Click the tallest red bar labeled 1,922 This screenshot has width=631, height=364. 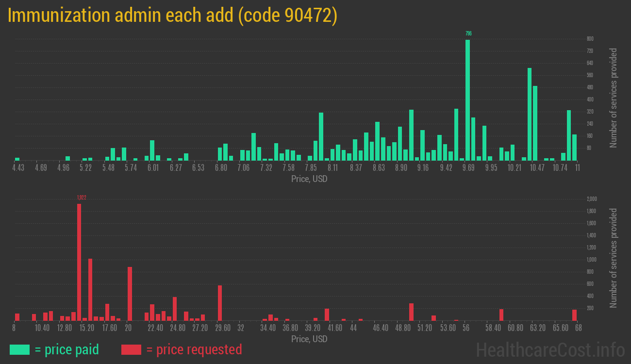[79, 262]
